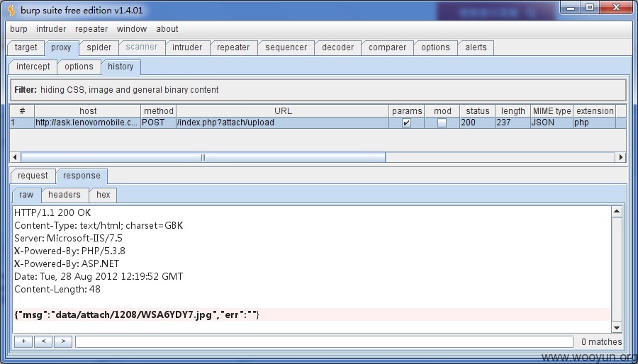
Task: Open the about menu
Action: tap(167, 29)
